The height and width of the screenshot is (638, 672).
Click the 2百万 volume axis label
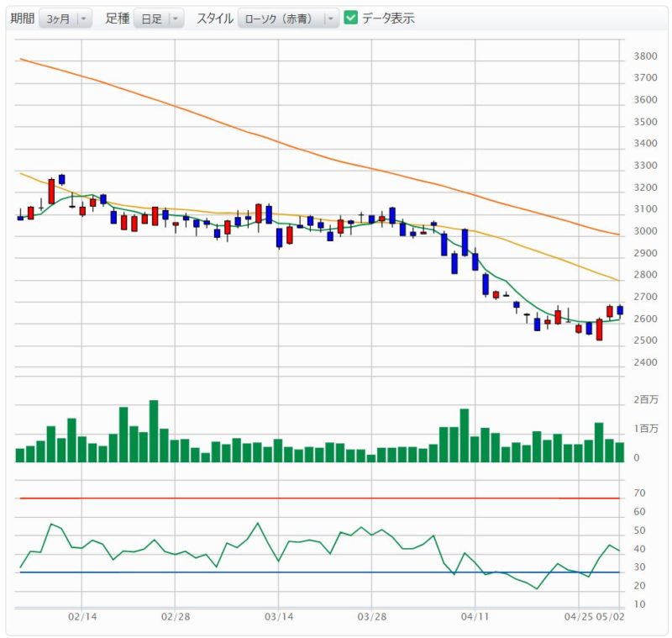click(x=646, y=399)
